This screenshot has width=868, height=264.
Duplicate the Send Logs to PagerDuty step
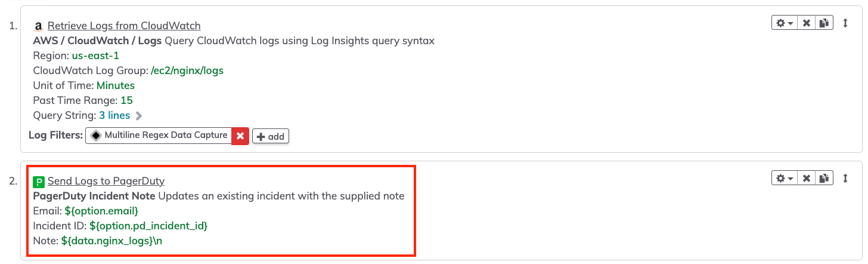click(x=823, y=178)
